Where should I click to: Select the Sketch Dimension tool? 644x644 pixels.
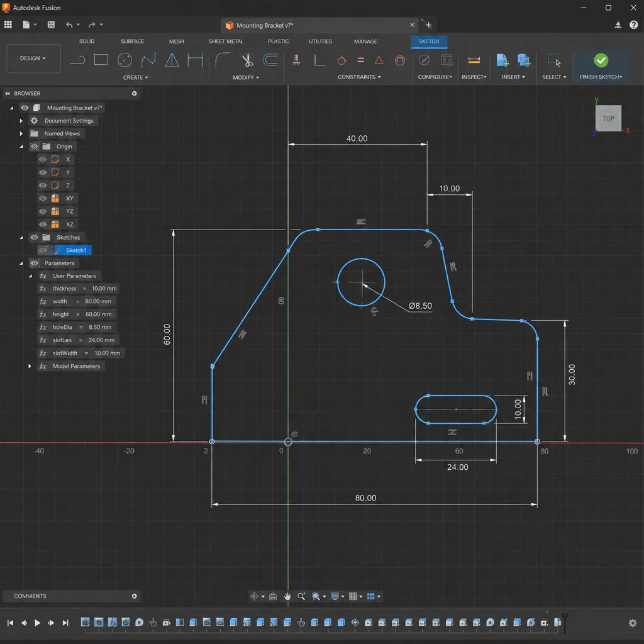tap(196, 60)
